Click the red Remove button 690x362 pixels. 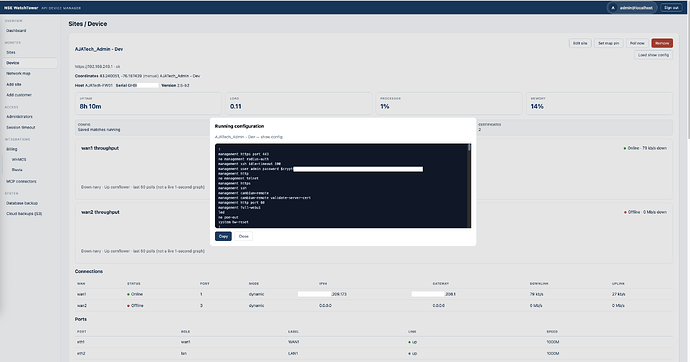[x=662, y=43]
